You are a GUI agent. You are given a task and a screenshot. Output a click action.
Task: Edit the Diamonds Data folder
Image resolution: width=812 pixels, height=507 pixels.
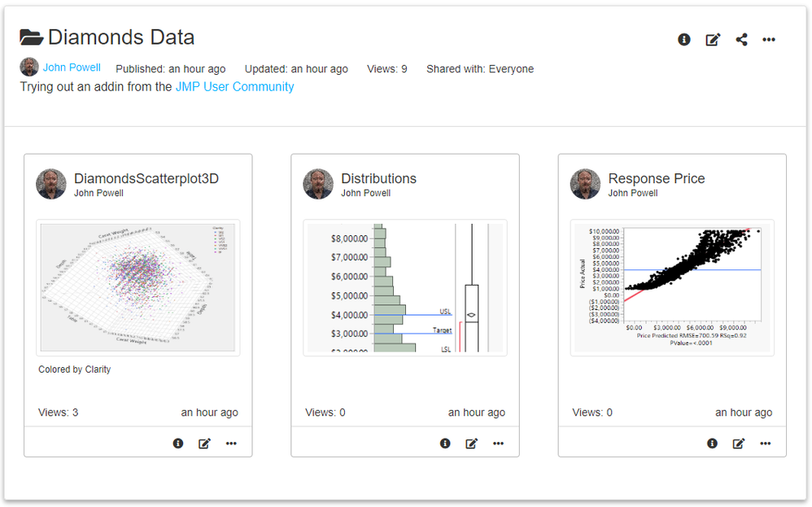point(713,39)
